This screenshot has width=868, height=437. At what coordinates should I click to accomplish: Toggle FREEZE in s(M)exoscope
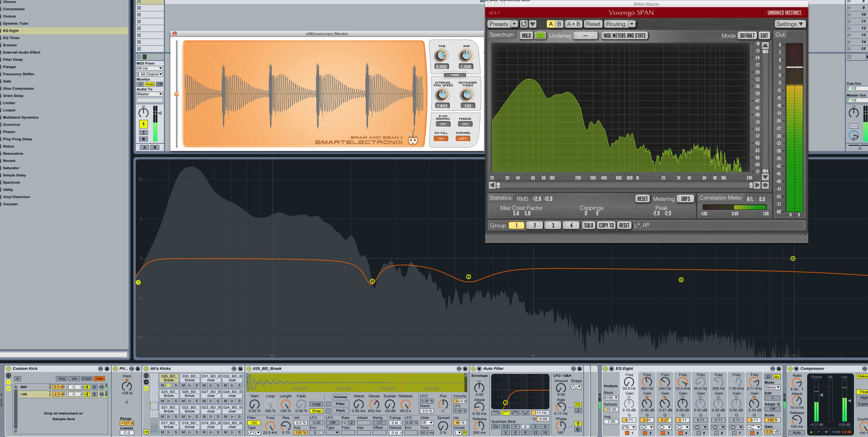pos(465,124)
